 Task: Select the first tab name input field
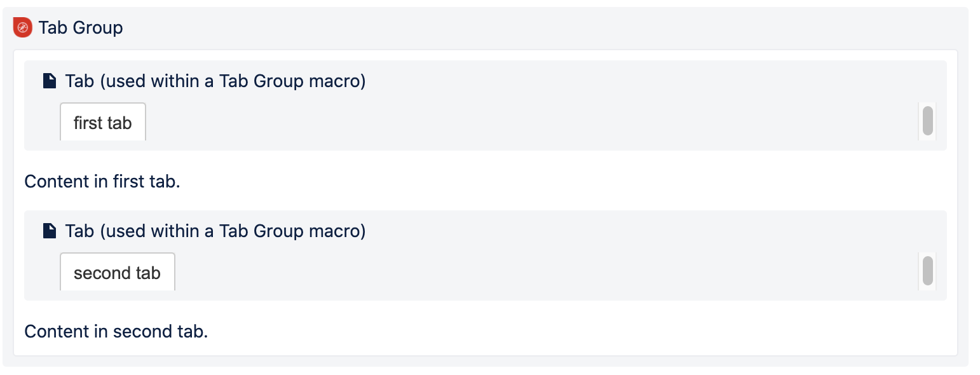pos(102,121)
